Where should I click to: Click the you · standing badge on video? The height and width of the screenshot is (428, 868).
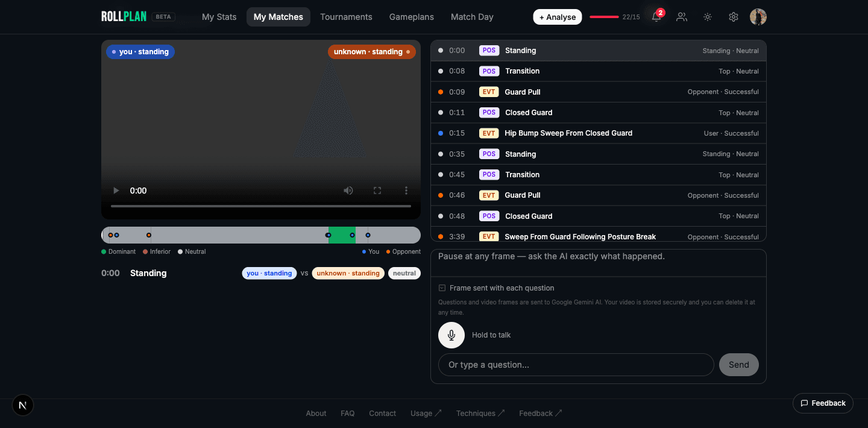pos(140,52)
